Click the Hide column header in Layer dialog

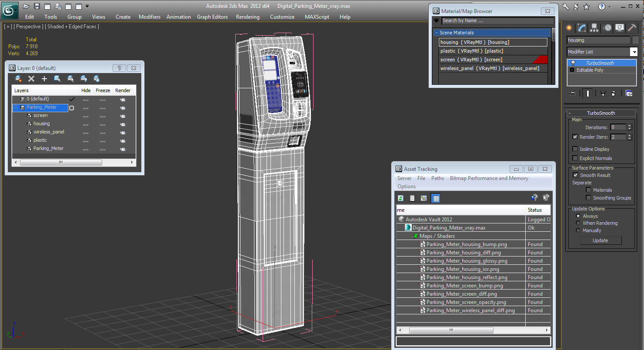click(x=86, y=90)
